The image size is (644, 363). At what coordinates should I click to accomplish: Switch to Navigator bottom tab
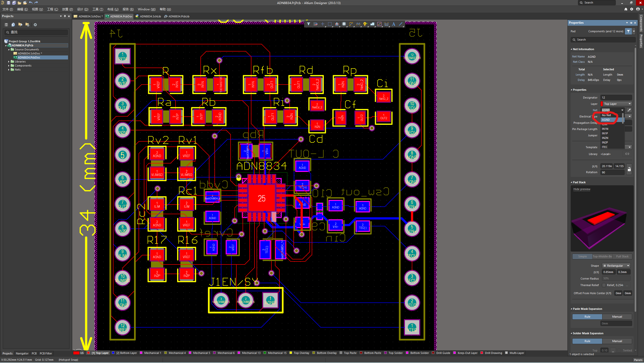22,353
